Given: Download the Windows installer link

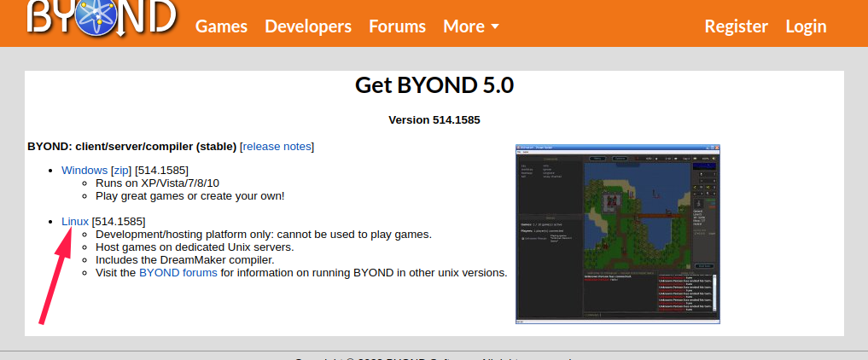Looking at the screenshot, I should click(84, 170).
